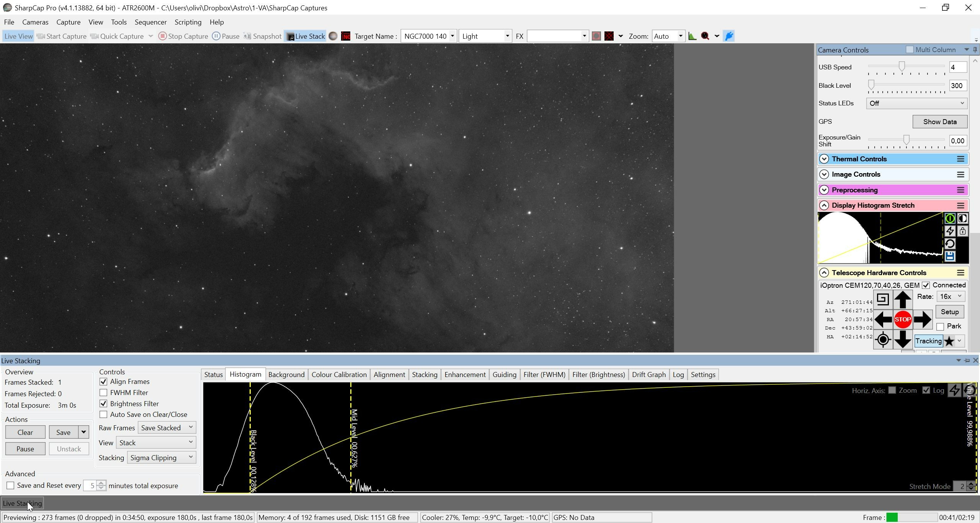Tick the Park checkbox
This screenshot has height=523, width=980.
[x=940, y=326]
